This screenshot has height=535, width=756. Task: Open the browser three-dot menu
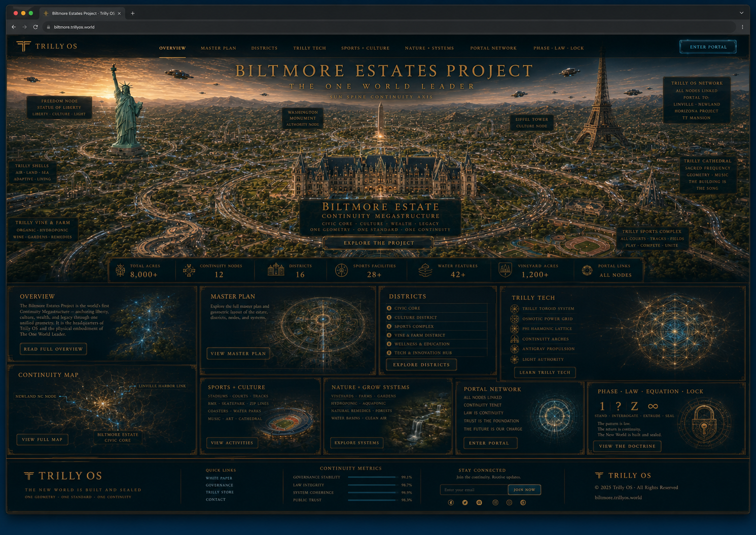pyautogui.click(x=742, y=27)
